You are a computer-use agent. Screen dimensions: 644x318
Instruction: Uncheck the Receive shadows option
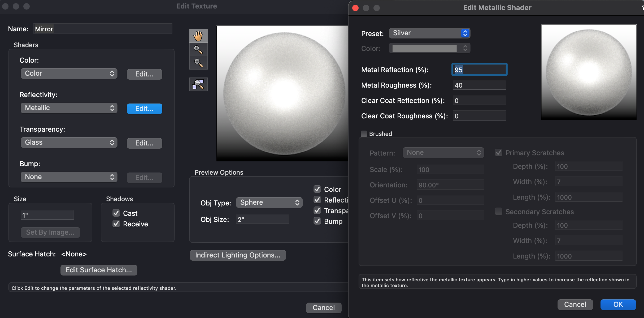pos(116,224)
